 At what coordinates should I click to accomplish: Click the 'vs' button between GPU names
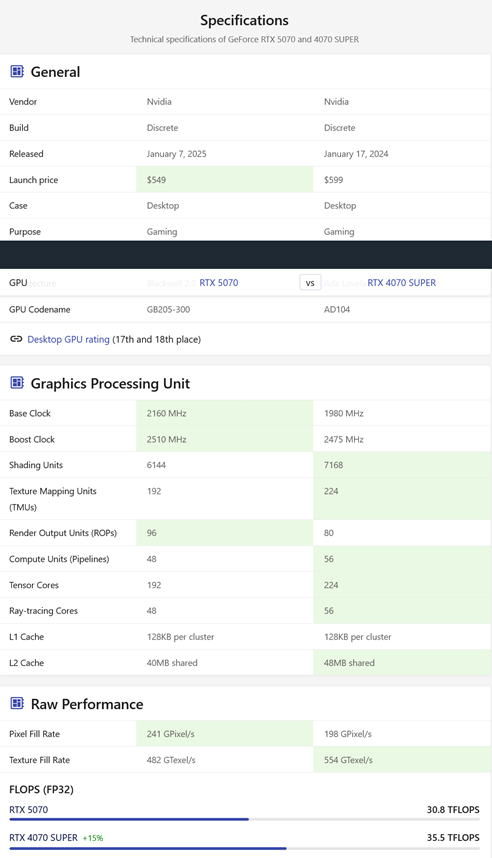coord(310,283)
